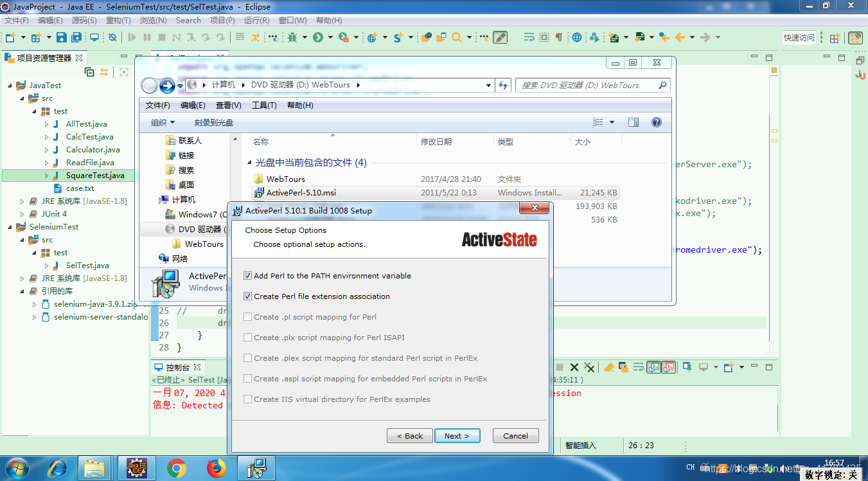Click Skip All Breakpoints toolbar icon
The image size is (868, 481).
pos(112,37)
